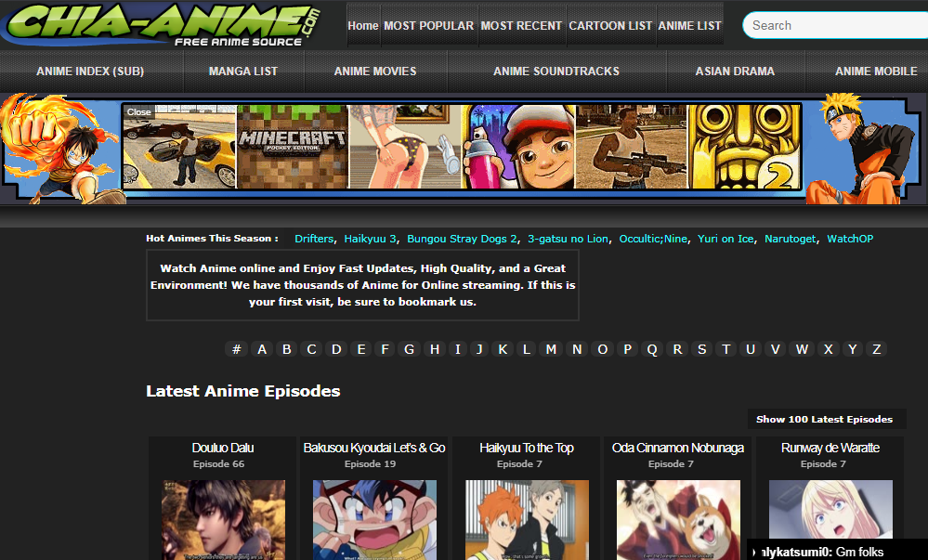The width and height of the screenshot is (928, 560).
Task: Click the Minecraft Pocket Edition game thumbnail
Action: [292, 147]
